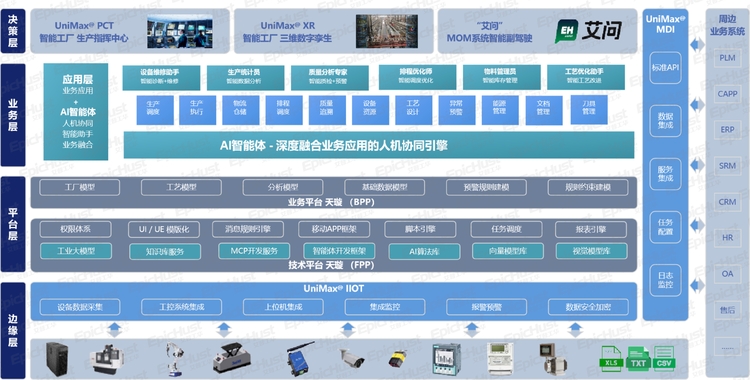
Task: Click the 艾问 EH logo icon
Action: coord(567,31)
